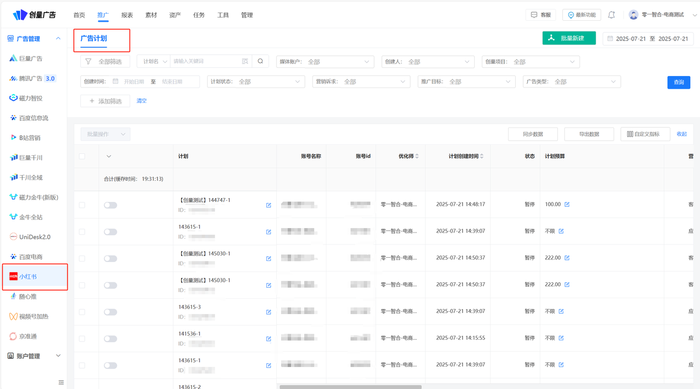Open the 计划状态 dropdown

click(256, 82)
